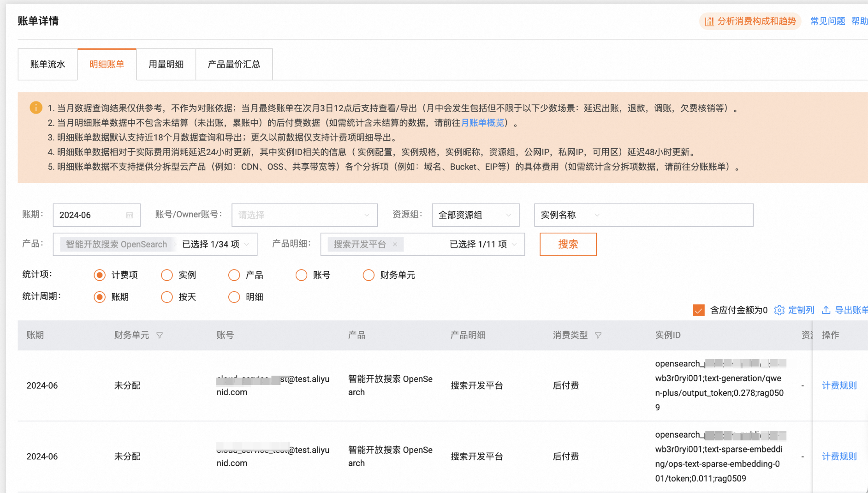Choose 明细 as the statistics period
This screenshot has width=868, height=493.
tap(234, 297)
